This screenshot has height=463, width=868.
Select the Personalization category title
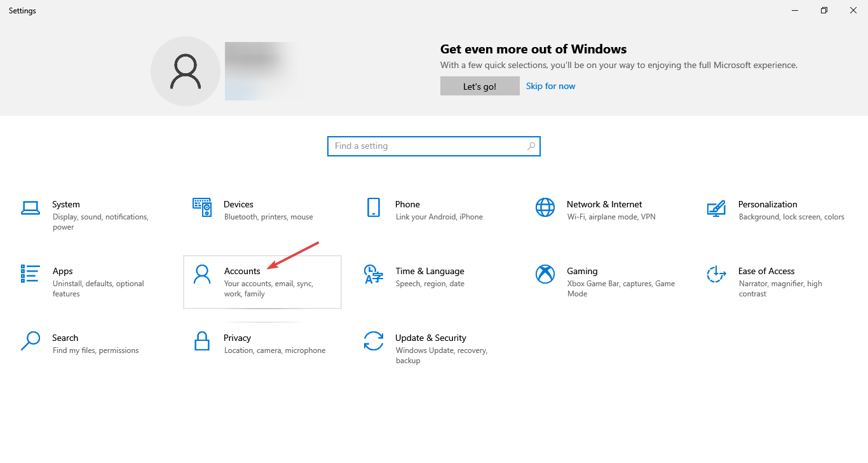pos(768,204)
